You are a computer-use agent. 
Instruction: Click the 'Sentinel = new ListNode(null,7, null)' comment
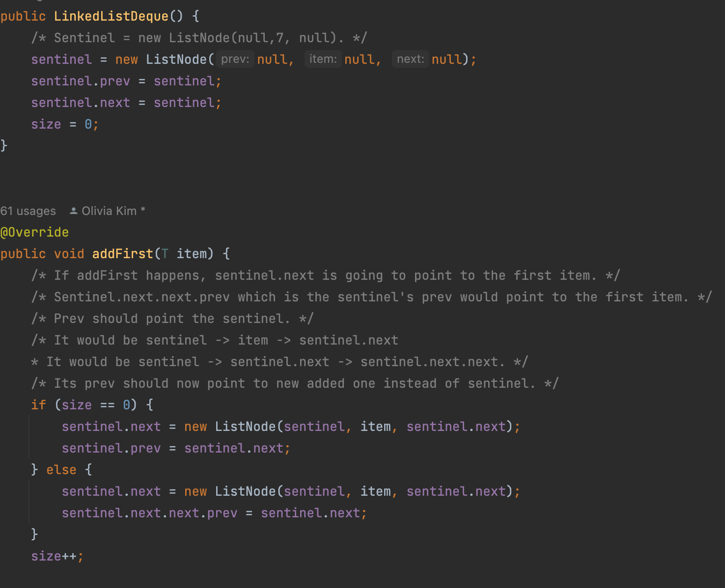click(199, 38)
